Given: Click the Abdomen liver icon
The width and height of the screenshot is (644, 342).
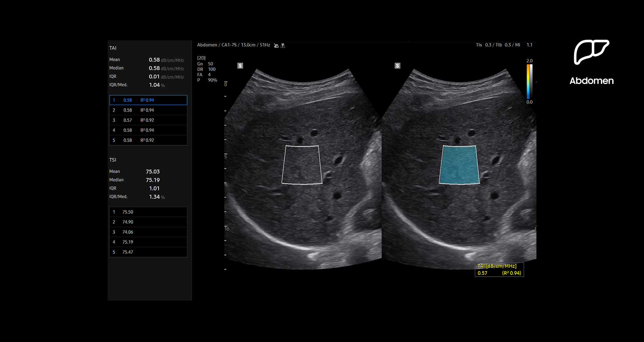Looking at the screenshot, I should tap(591, 52).
